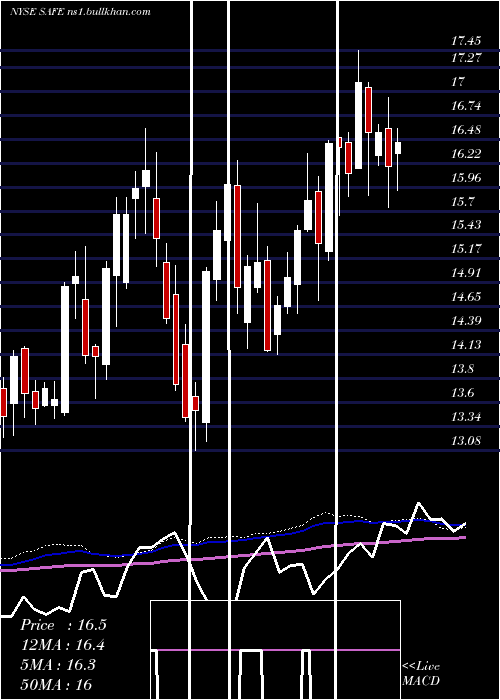The width and height of the screenshot is (500, 700).
Task: Click the 14.65 price axis label
Action: tap(466, 297)
